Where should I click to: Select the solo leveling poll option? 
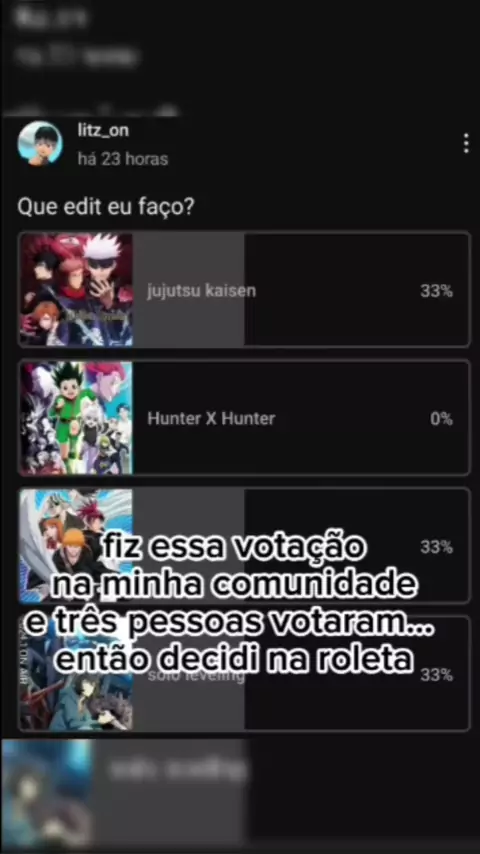244,673
